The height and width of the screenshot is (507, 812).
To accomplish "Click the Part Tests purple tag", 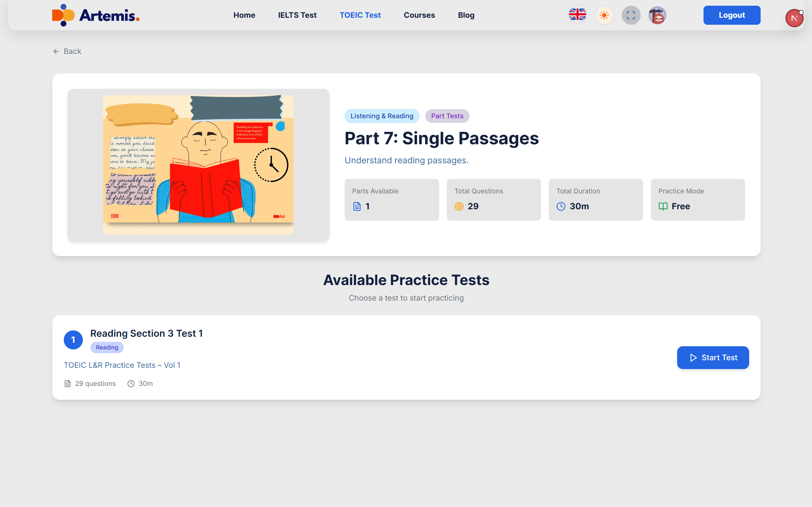I will 447,116.
